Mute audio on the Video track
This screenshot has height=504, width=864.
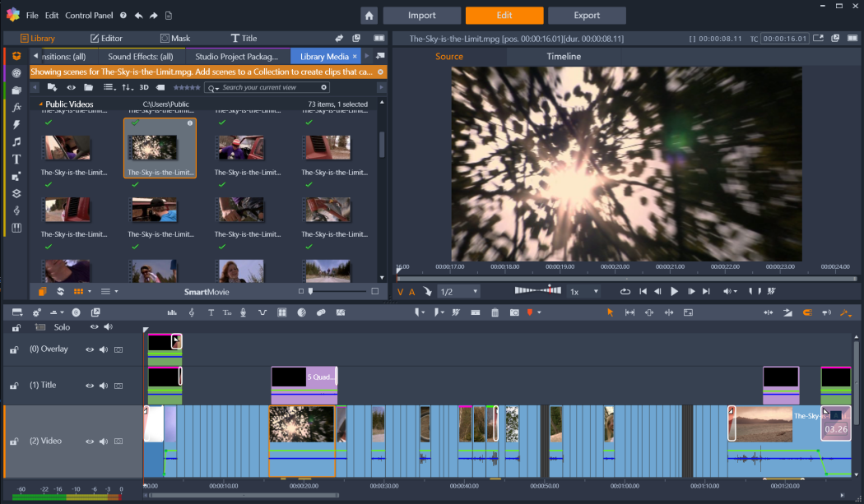[x=103, y=441]
